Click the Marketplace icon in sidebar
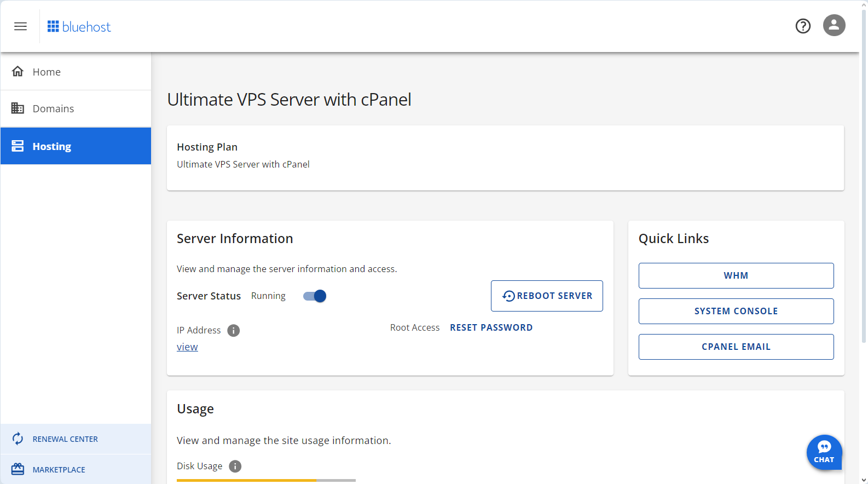The image size is (868, 484). pos(18,469)
